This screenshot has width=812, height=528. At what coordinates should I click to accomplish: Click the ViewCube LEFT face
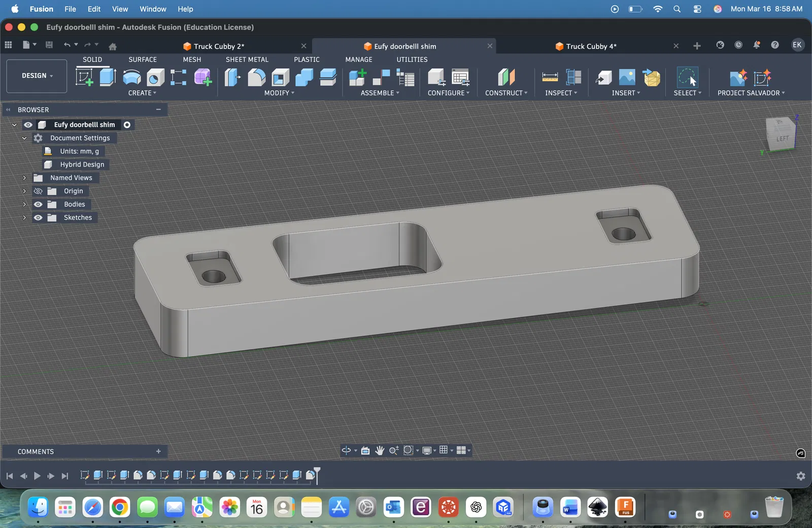[782, 138]
